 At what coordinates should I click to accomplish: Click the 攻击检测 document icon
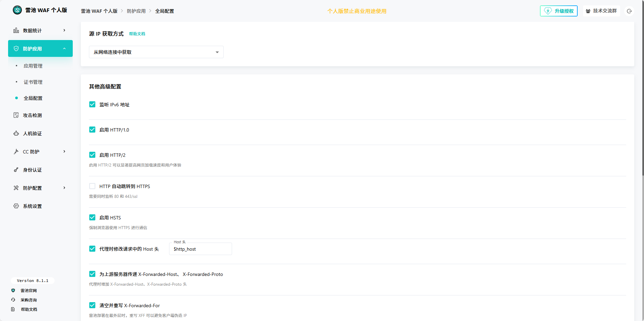(x=16, y=115)
